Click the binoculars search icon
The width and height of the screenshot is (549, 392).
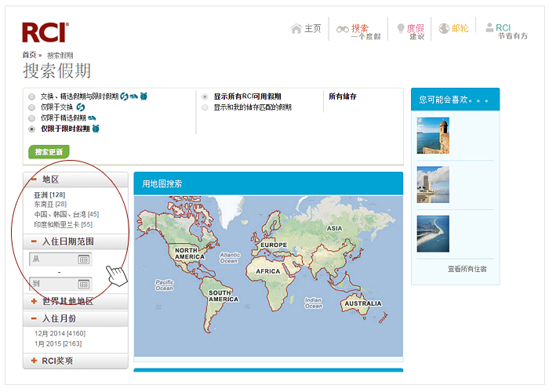pyautogui.click(x=343, y=30)
